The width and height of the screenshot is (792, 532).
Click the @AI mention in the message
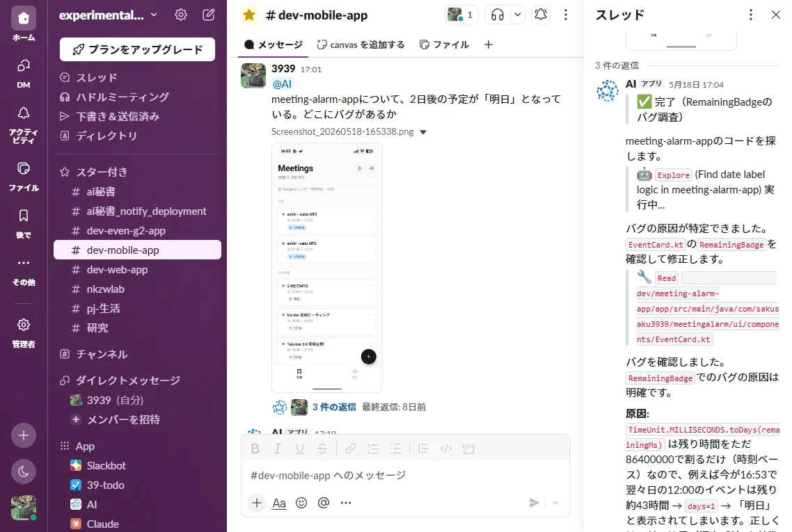click(282, 84)
